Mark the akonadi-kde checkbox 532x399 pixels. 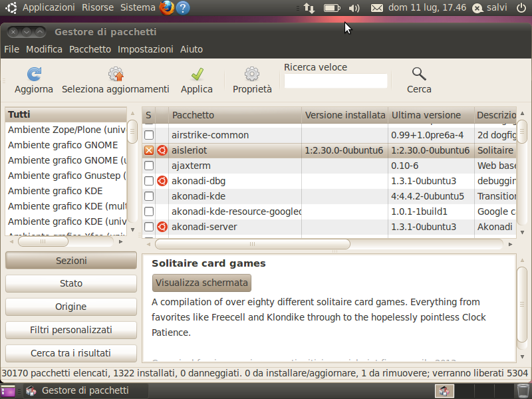[x=149, y=196]
